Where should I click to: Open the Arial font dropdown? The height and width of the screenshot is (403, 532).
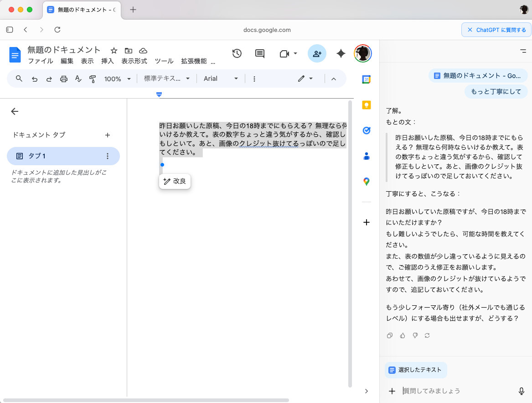(x=221, y=79)
